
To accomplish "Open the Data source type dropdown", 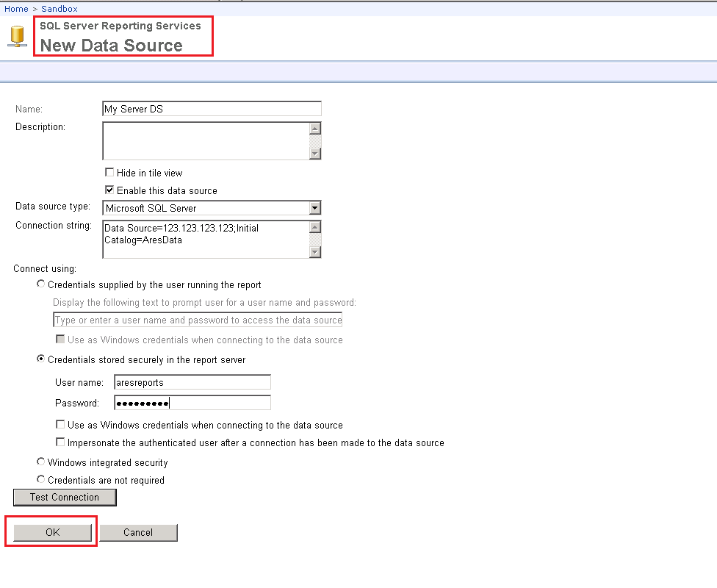I will click(315, 208).
